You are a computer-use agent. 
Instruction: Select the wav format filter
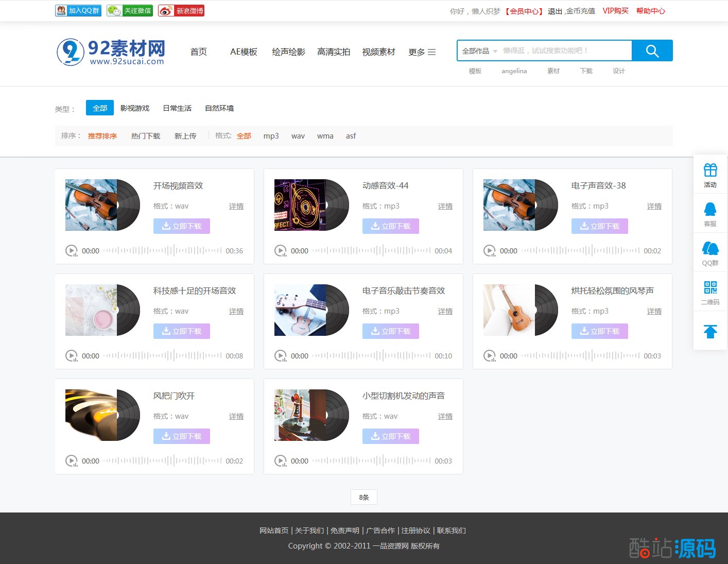click(x=298, y=136)
